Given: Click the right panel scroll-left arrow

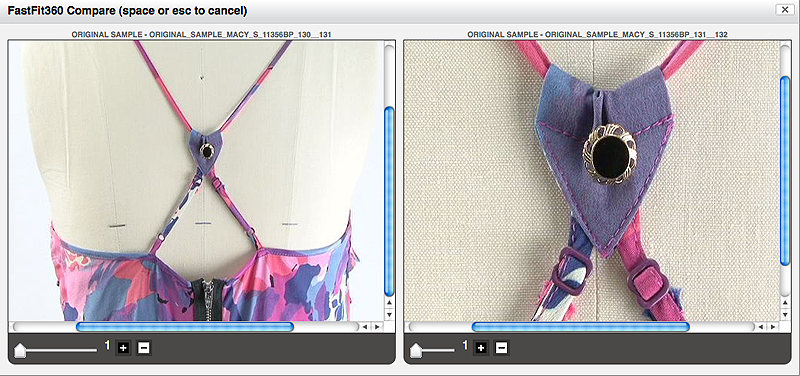Looking at the screenshot, I should (761, 327).
